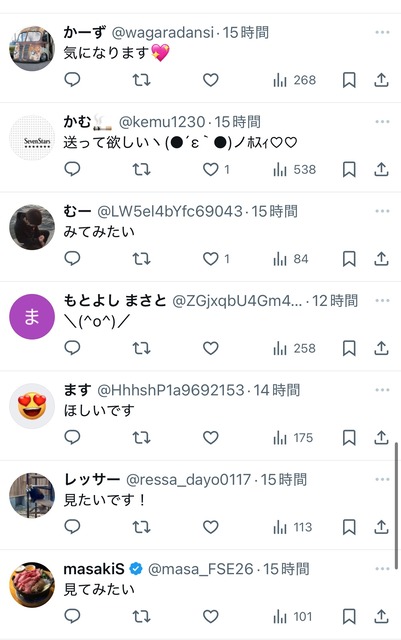The width and height of the screenshot is (401, 640).
Task: View analytics on レッサー's tweet showing 113
Action: (293, 527)
